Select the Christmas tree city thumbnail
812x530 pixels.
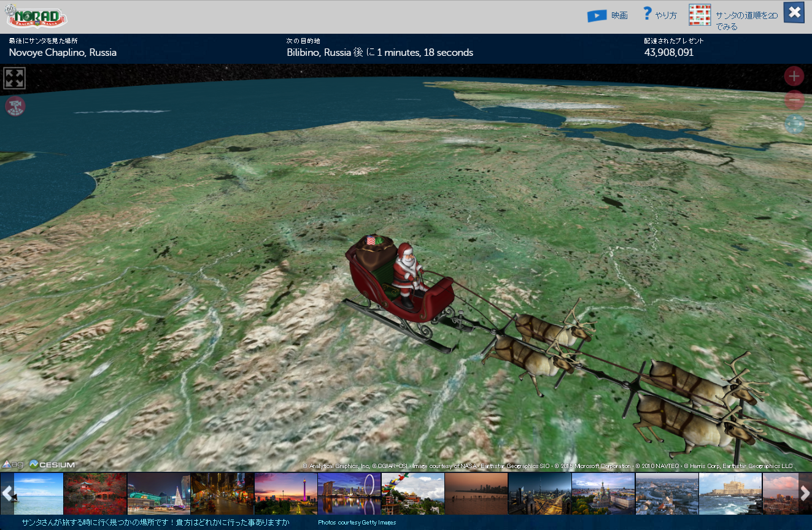tap(159, 493)
